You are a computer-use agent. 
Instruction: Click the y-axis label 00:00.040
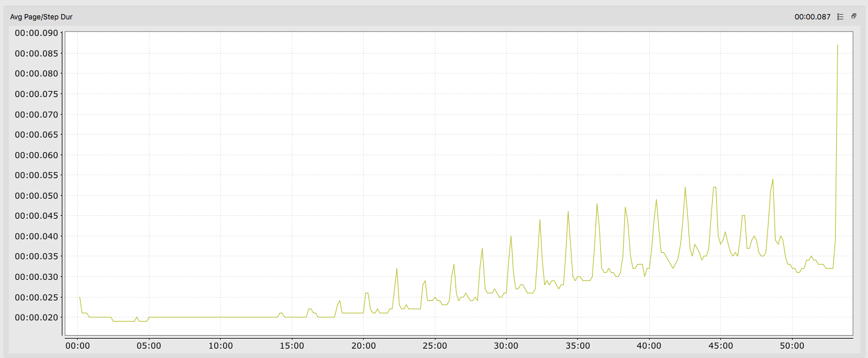coord(37,236)
